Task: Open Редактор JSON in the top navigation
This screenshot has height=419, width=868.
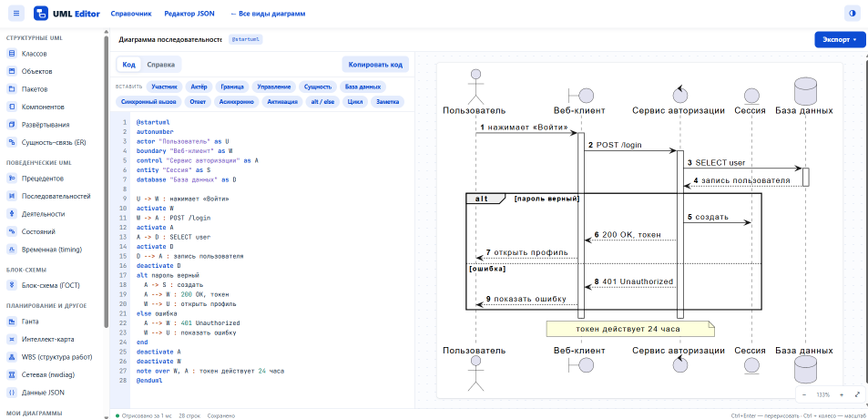Action: pyautogui.click(x=189, y=14)
